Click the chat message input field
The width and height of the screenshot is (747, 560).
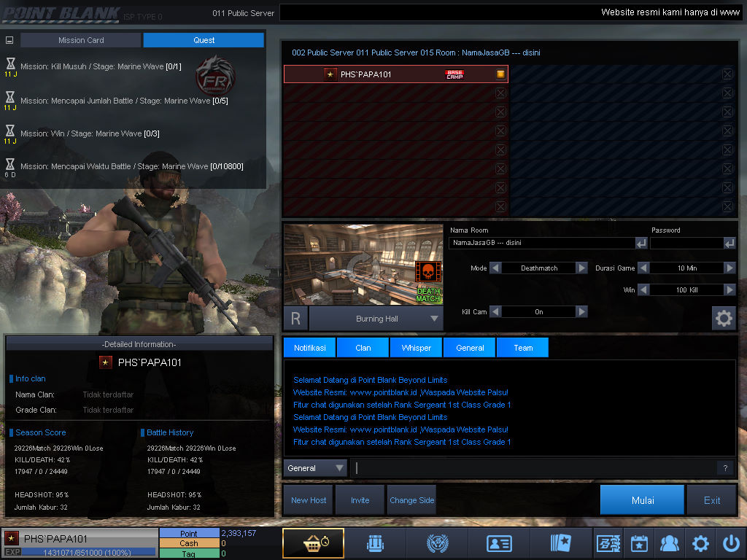coord(533,468)
